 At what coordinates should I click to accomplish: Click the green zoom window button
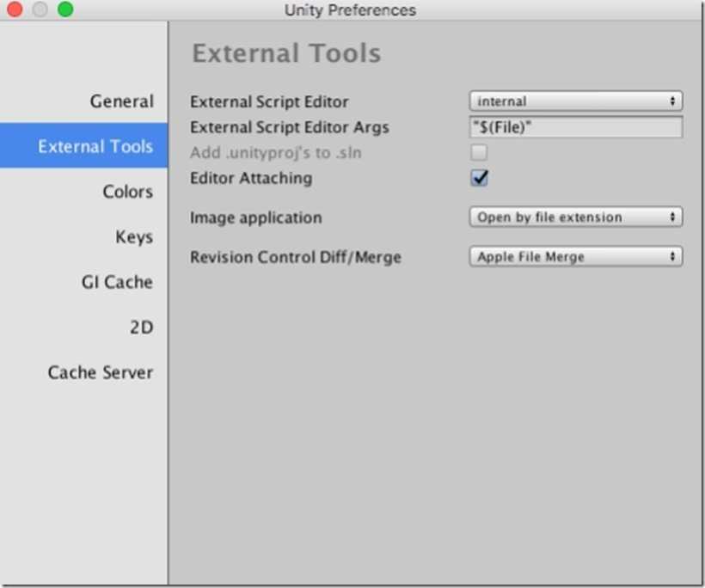[65, 9]
